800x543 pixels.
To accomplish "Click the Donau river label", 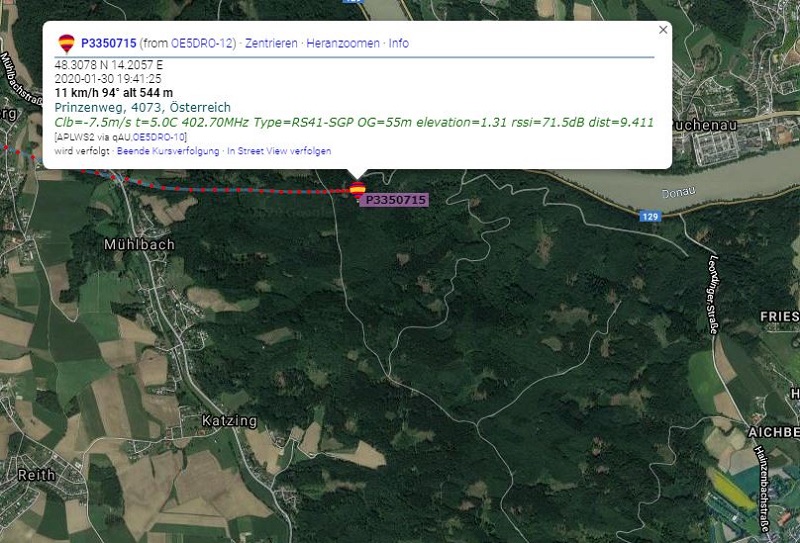I will pyautogui.click(x=678, y=193).
